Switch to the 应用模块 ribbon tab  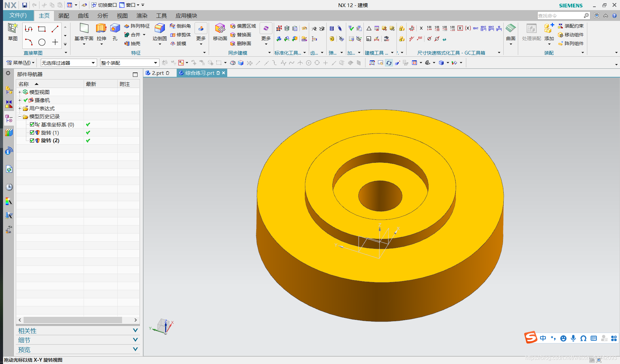186,16
